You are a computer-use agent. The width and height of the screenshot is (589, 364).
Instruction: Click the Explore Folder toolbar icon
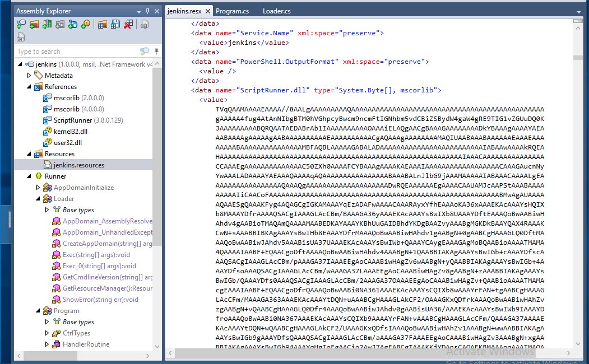pos(34,25)
